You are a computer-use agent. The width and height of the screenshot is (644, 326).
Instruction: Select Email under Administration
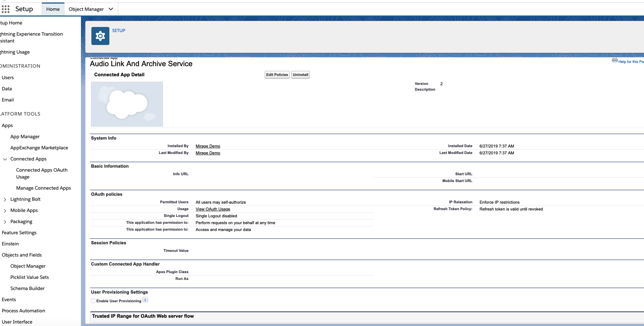(8, 100)
